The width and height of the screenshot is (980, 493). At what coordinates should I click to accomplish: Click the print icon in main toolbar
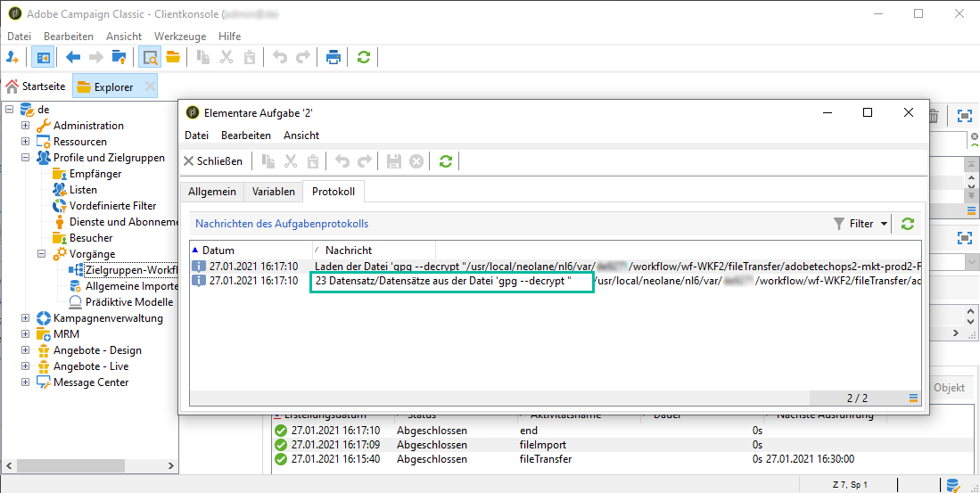[334, 57]
